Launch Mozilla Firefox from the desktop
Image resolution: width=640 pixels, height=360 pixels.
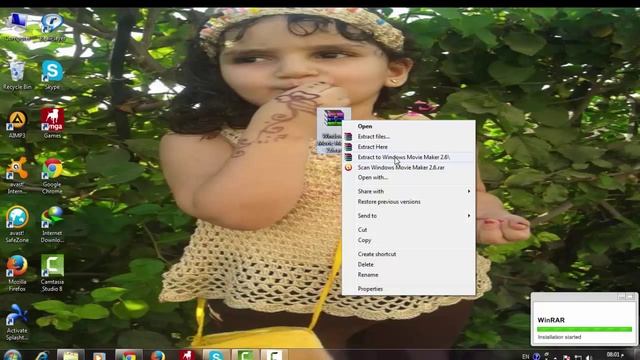click(17, 273)
